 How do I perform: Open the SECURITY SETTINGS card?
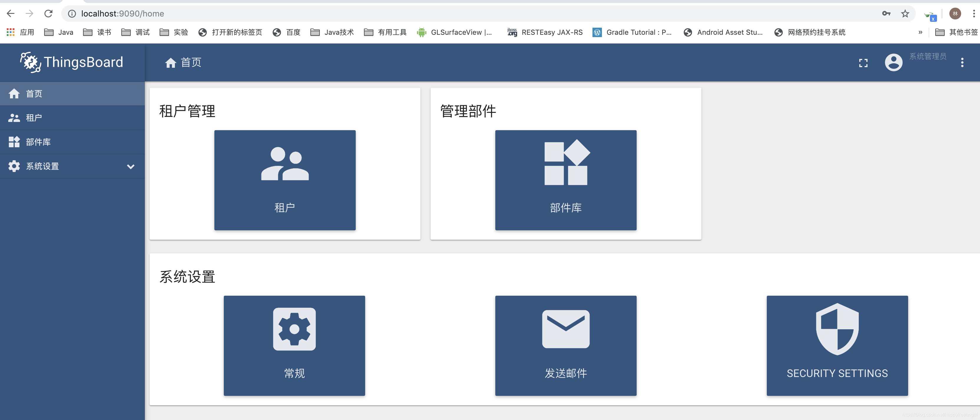coord(837,345)
